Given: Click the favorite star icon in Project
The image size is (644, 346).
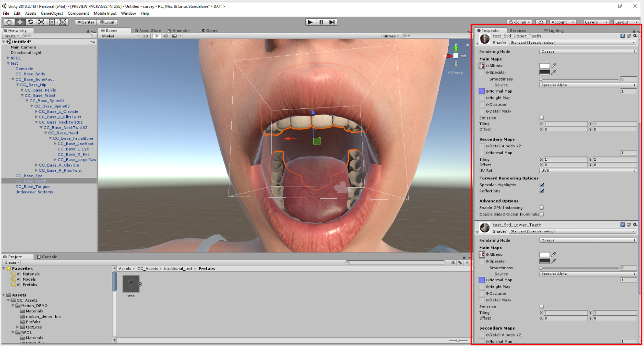Looking at the screenshot, I should [x=467, y=262].
